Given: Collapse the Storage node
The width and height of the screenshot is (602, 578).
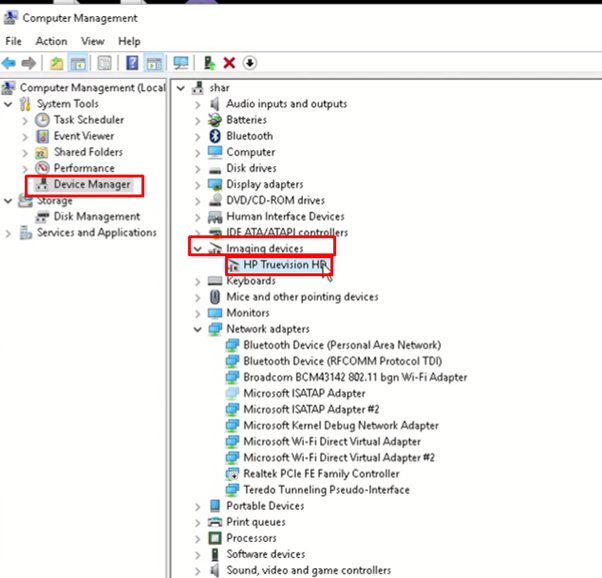Looking at the screenshot, I should point(8,201).
